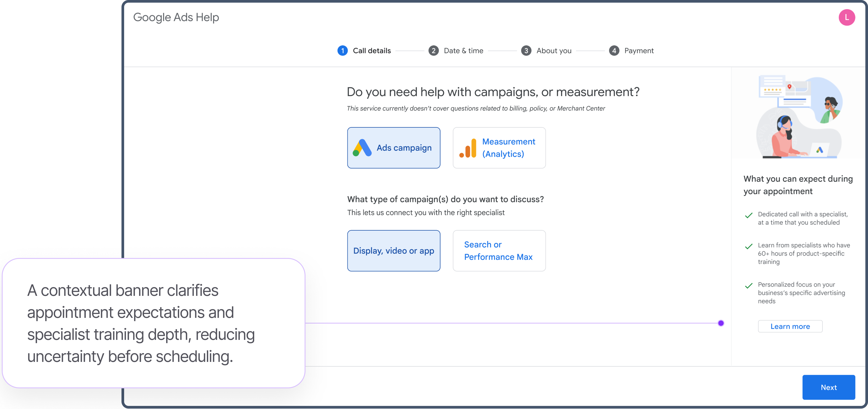The image size is (868, 409).
Task: Click the Call details step label
Action: point(372,51)
